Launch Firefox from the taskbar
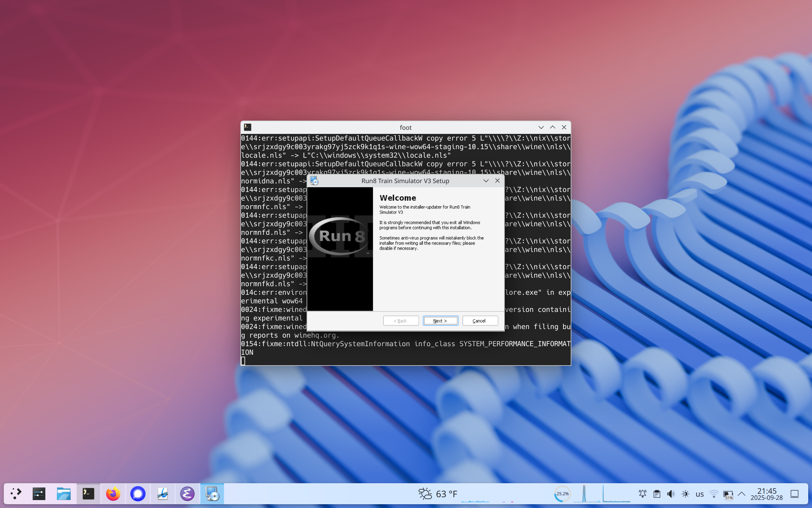Screen dimensions: 812x508 click(113, 493)
